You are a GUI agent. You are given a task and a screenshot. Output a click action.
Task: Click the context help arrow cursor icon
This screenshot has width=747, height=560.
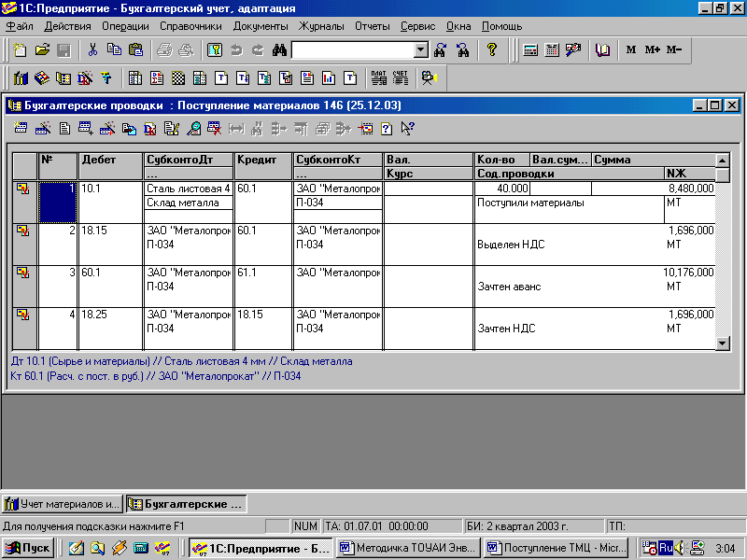tap(407, 129)
